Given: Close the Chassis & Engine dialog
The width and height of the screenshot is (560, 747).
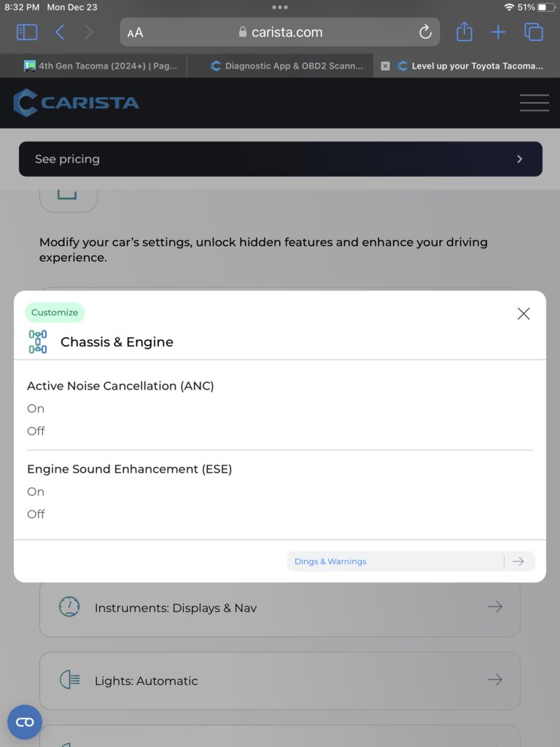Looking at the screenshot, I should coord(524,314).
